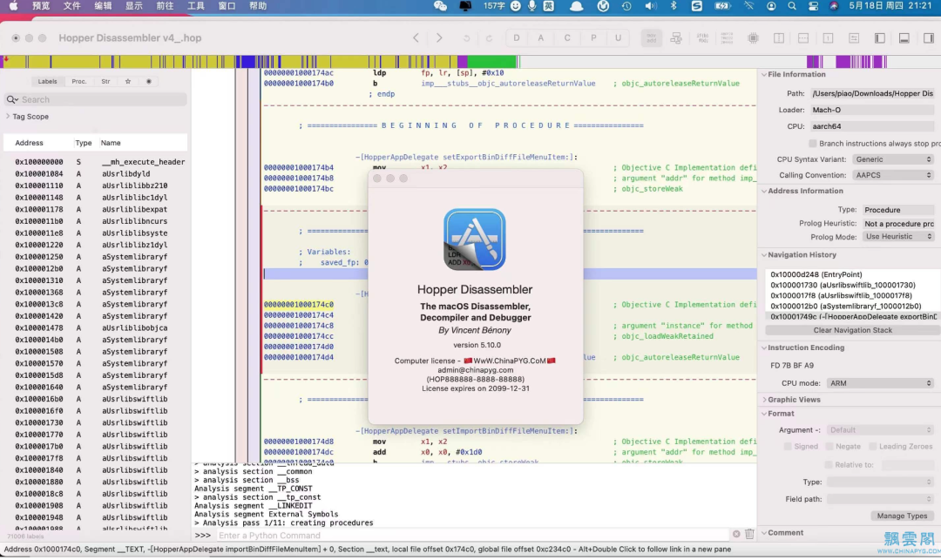Go back in navigation history arrow
This screenshot has width=941, height=560.
[416, 37]
